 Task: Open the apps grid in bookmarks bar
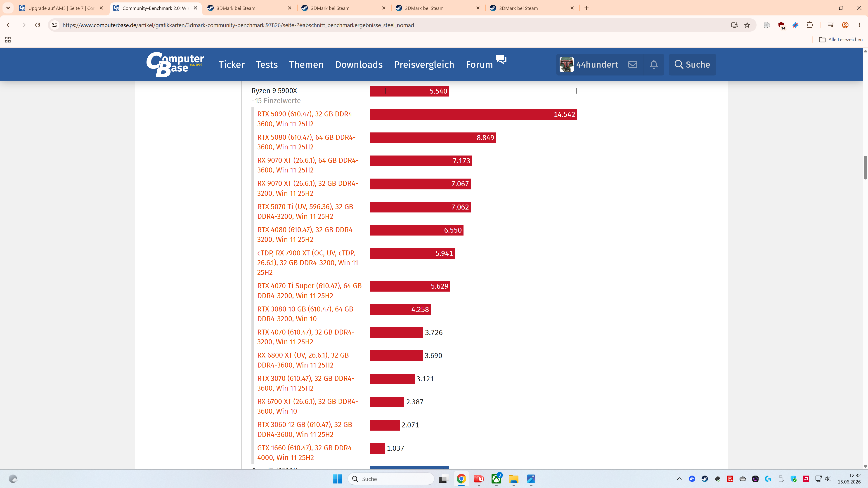coord(8,40)
